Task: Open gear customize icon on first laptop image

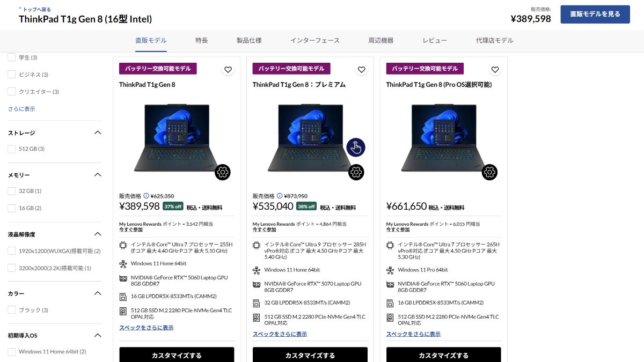Action: click(x=223, y=172)
